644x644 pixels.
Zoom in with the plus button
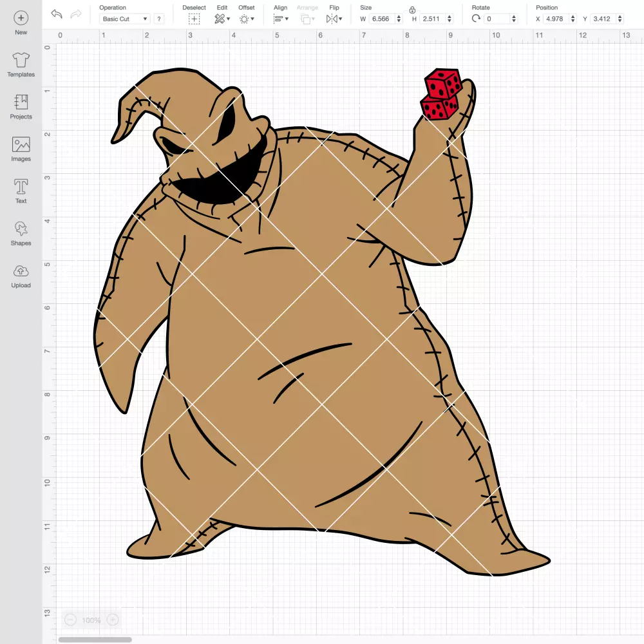point(113,620)
